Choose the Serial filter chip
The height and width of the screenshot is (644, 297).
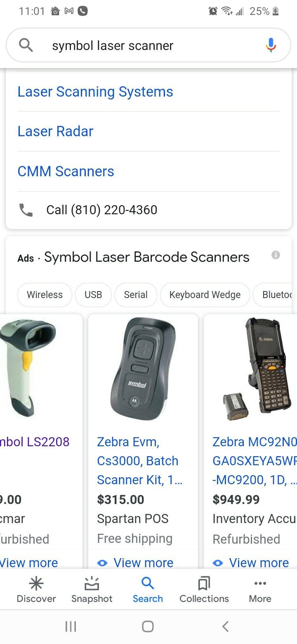tap(136, 295)
